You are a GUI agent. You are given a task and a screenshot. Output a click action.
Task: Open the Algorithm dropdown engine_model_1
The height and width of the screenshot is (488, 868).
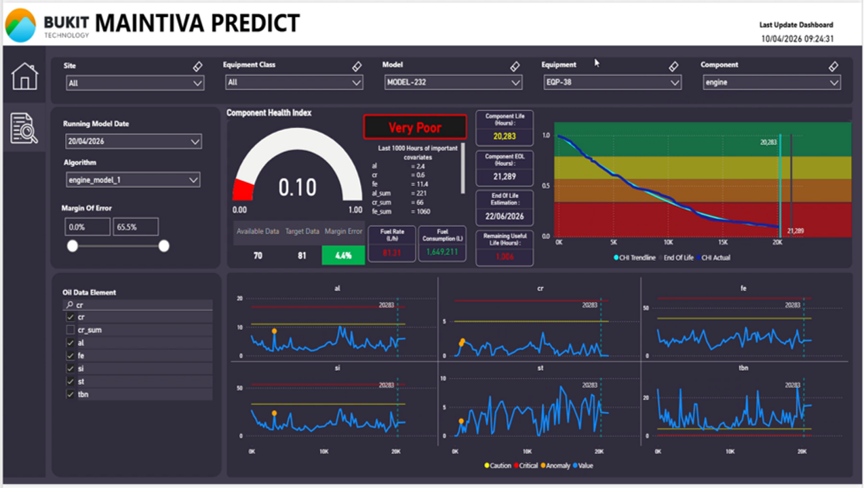(133, 180)
